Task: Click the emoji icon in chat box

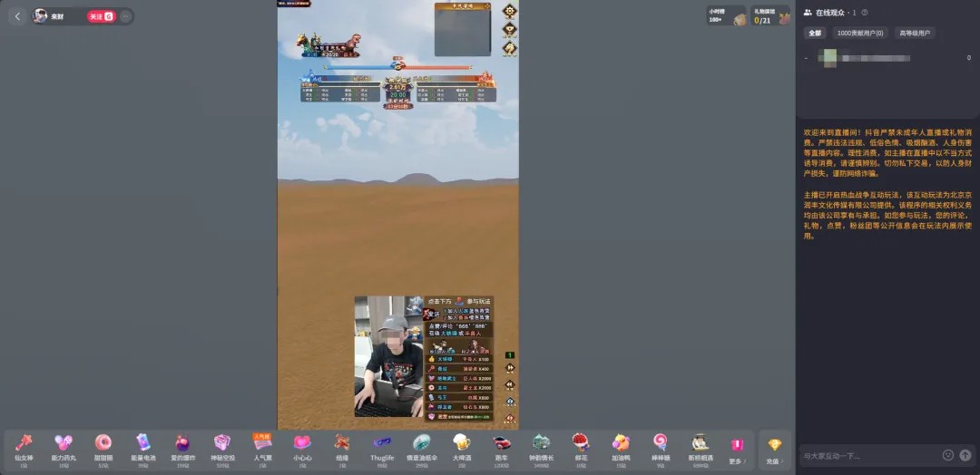Action: [x=948, y=455]
